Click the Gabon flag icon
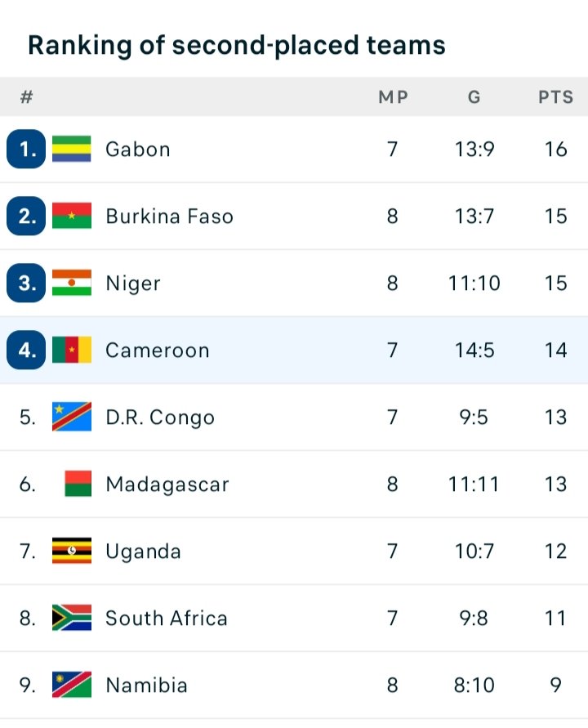Screen dimensions: 588x728 pos(72,150)
